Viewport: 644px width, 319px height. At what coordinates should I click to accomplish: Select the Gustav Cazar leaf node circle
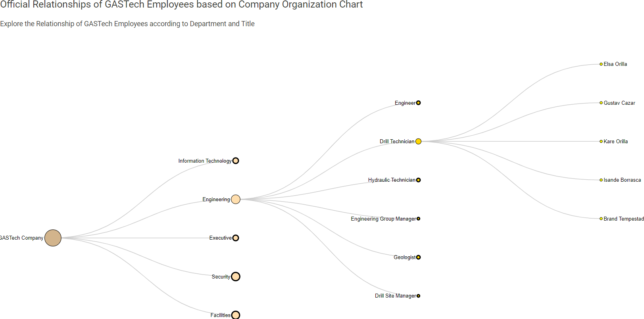(601, 103)
